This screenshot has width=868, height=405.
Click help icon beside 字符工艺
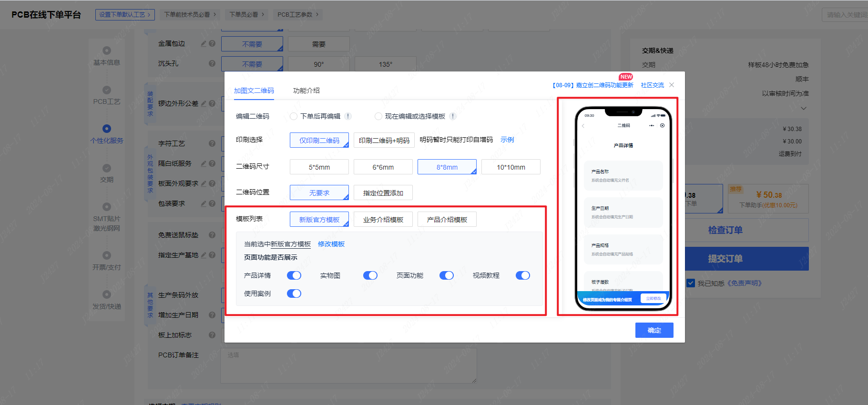[x=212, y=143]
